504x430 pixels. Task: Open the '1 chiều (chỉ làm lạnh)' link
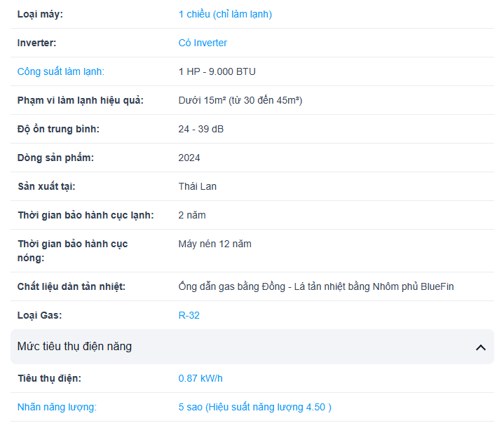pos(225,15)
